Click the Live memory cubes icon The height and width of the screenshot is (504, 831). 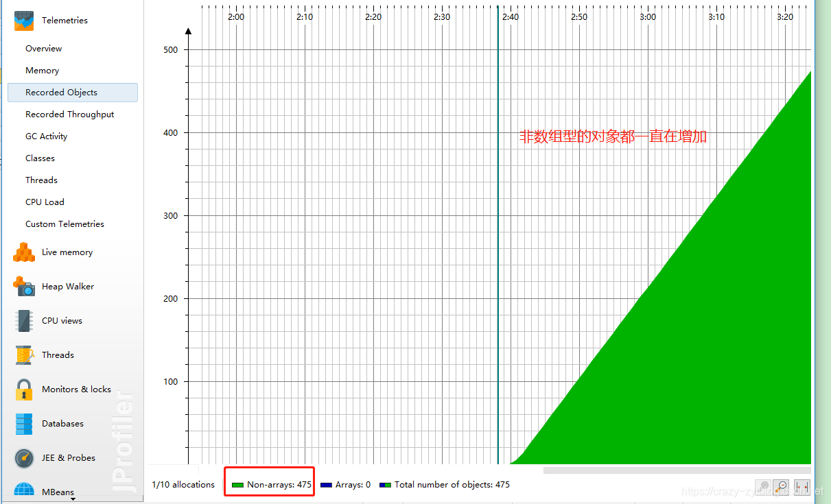tap(24, 252)
